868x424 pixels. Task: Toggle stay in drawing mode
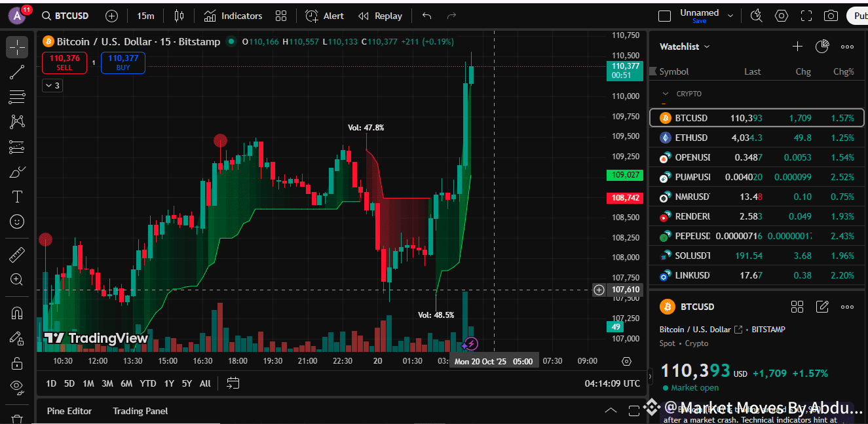[x=17, y=338]
